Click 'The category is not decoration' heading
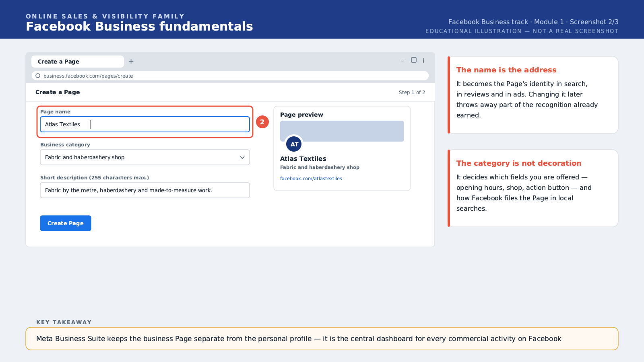 pos(519,163)
